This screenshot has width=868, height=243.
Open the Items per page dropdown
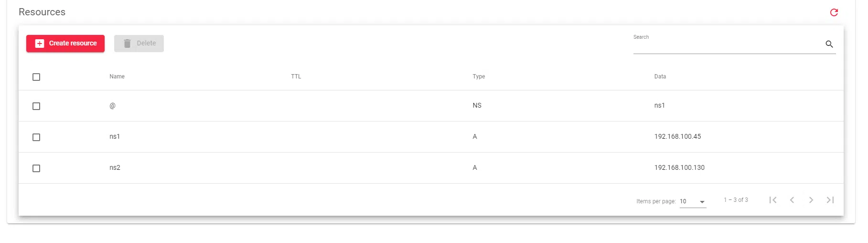693,201
